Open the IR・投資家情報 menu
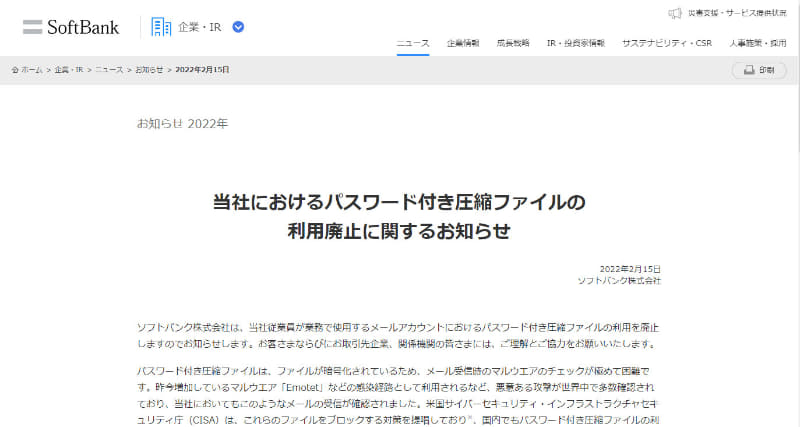Screen dimensions: 800x427 pyautogui.click(x=576, y=43)
